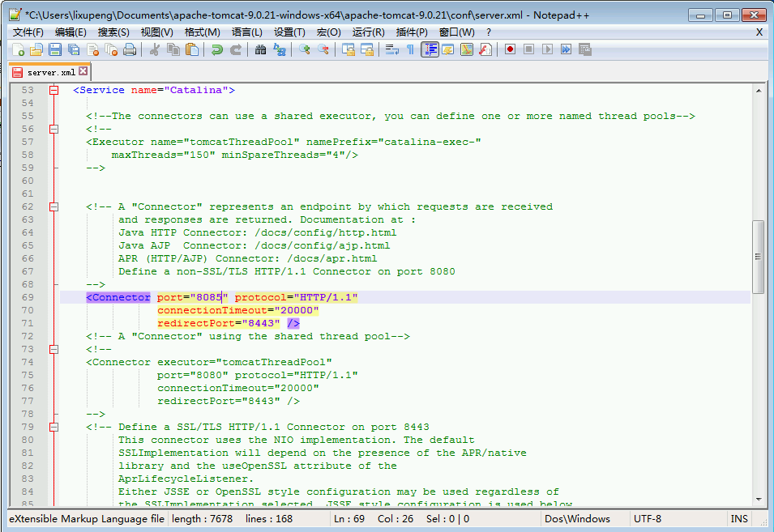Collapse the Service fold marker on line 53

click(x=53, y=90)
